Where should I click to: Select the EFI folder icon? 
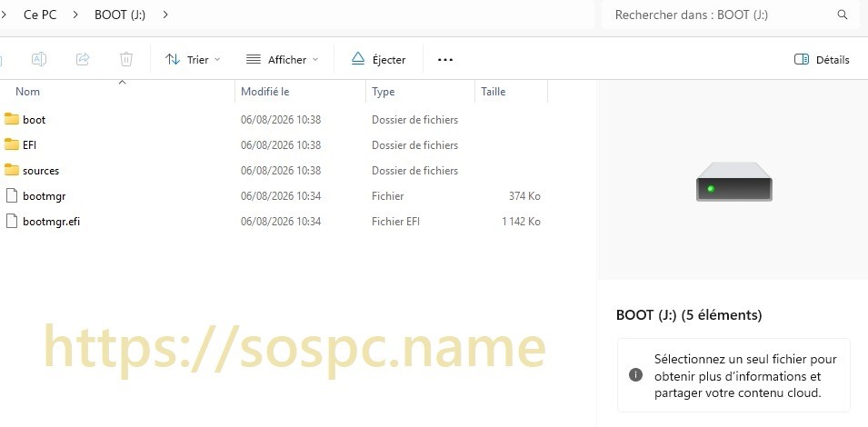(x=12, y=144)
